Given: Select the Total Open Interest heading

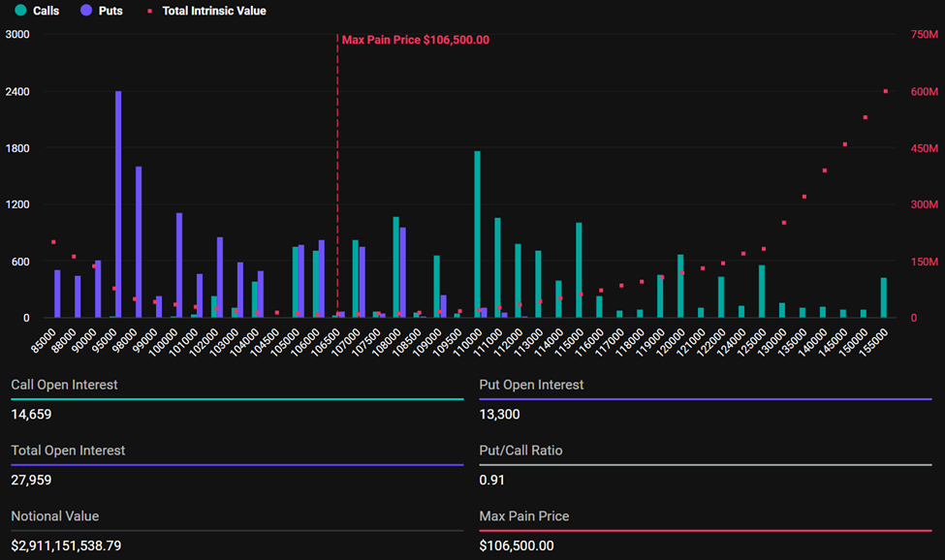Looking at the screenshot, I should (68, 451).
